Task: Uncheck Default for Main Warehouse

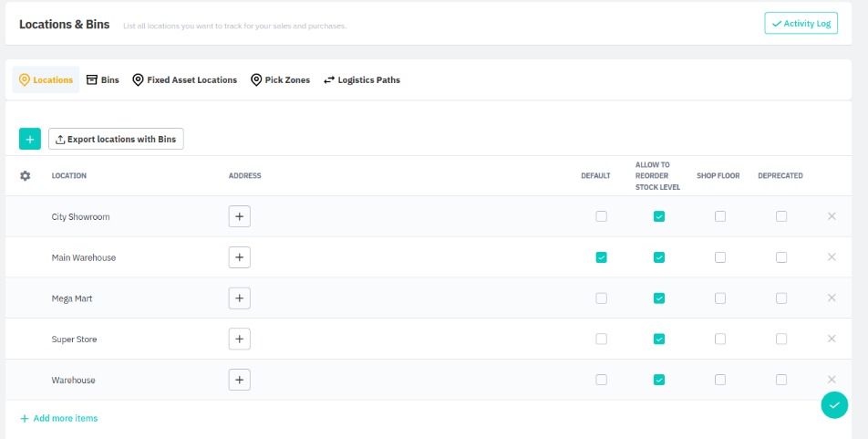Action: [x=601, y=257]
